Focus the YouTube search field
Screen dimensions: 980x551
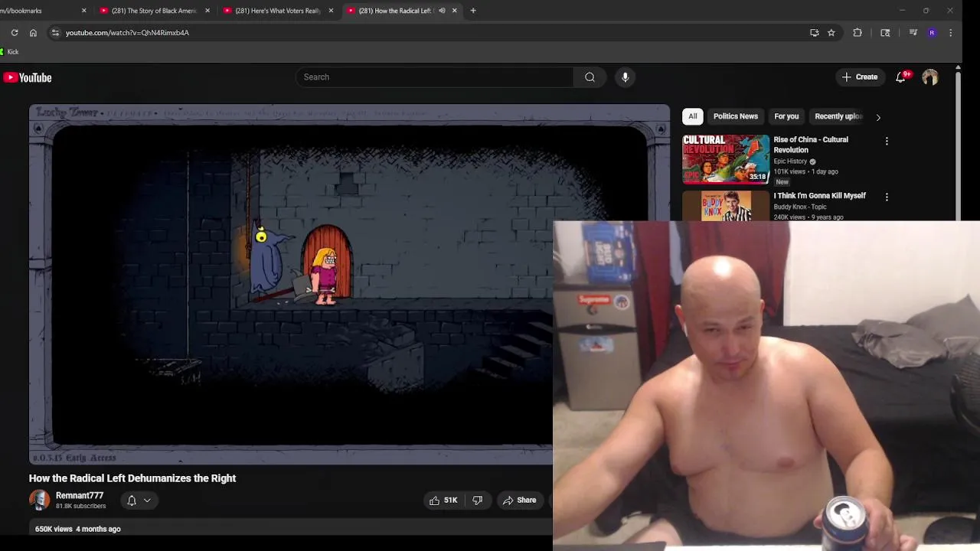coord(434,77)
